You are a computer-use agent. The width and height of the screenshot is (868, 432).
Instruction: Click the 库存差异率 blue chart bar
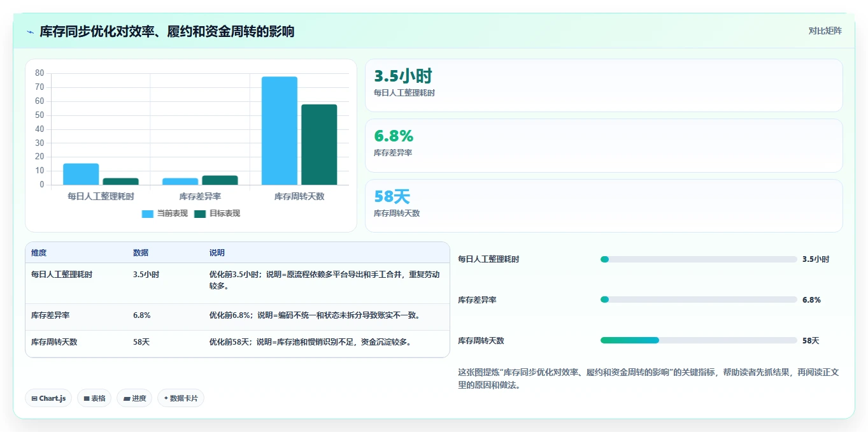[x=180, y=182]
